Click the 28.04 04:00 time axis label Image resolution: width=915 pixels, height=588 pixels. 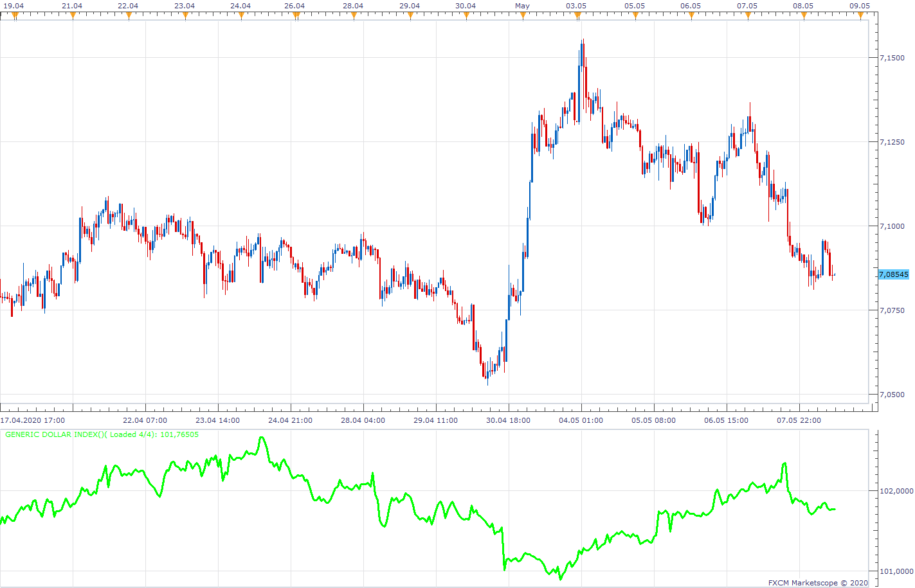pos(363,420)
